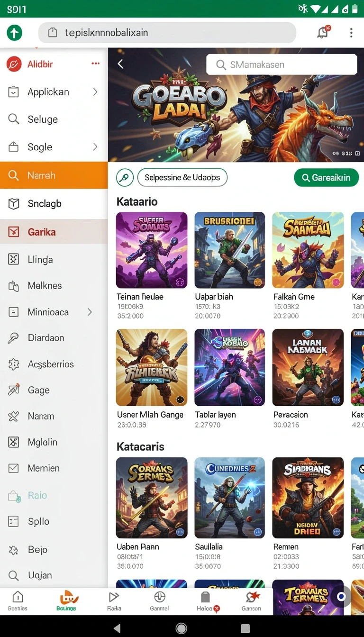Viewport: 364px width, 637px height.
Task: Expand the Applickan chevron
Action: click(x=95, y=92)
